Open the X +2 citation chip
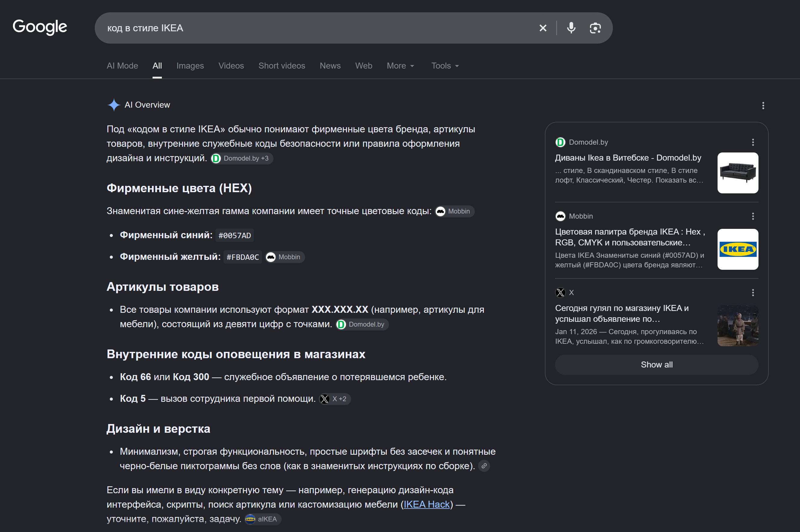This screenshot has width=800, height=532. (x=335, y=399)
